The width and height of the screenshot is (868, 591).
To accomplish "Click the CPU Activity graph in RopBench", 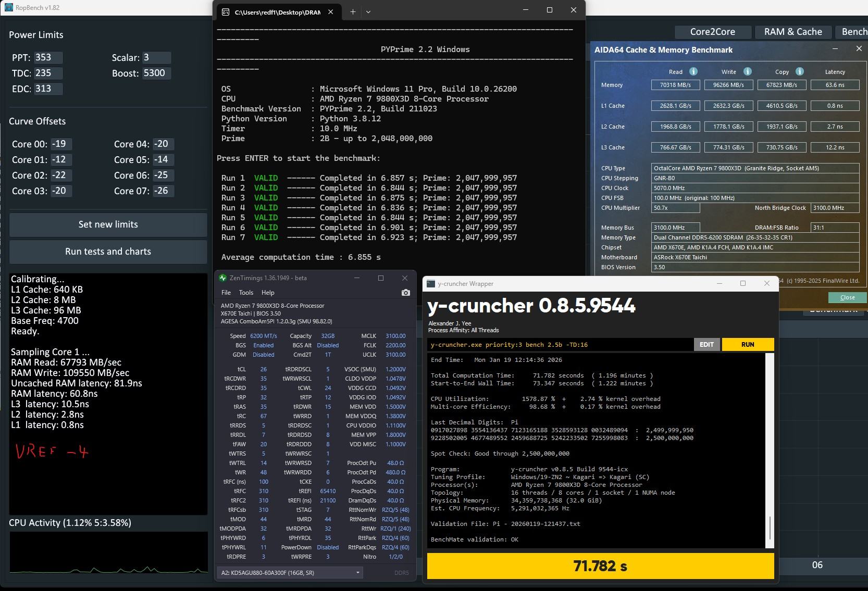I will click(x=108, y=552).
